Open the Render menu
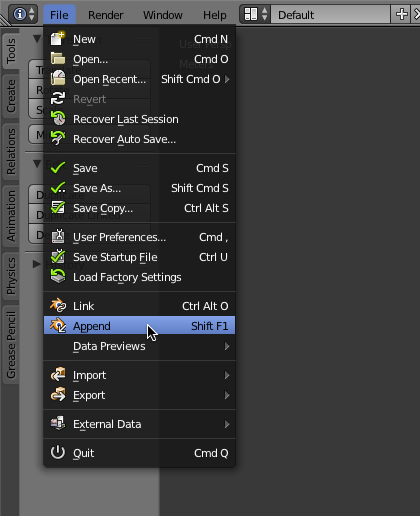The height and width of the screenshot is (516, 420). point(106,15)
